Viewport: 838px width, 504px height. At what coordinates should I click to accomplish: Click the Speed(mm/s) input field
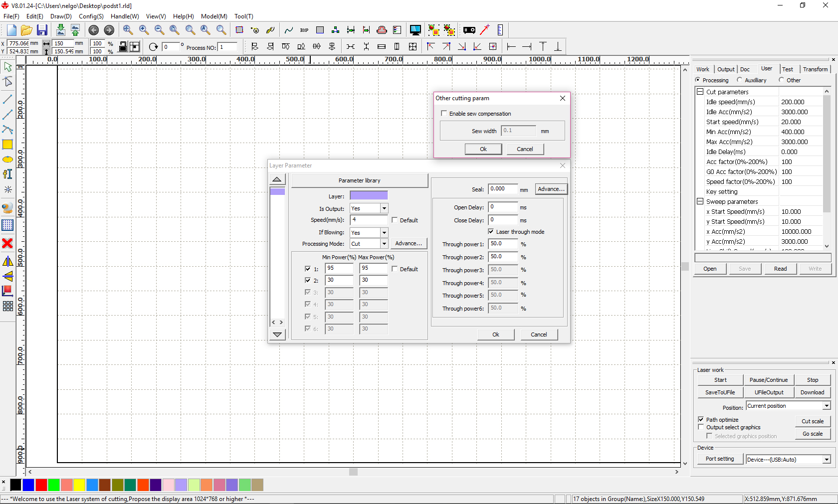[x=369, y=220]
